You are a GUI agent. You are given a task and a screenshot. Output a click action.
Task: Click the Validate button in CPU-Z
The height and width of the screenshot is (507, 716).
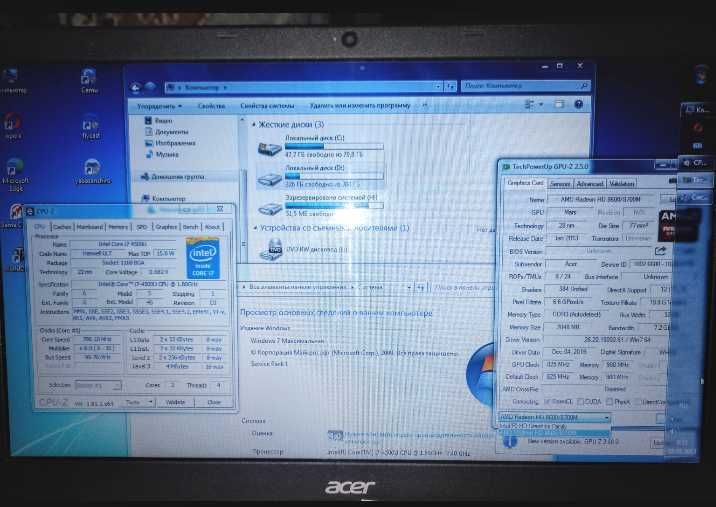coord(175,402)
